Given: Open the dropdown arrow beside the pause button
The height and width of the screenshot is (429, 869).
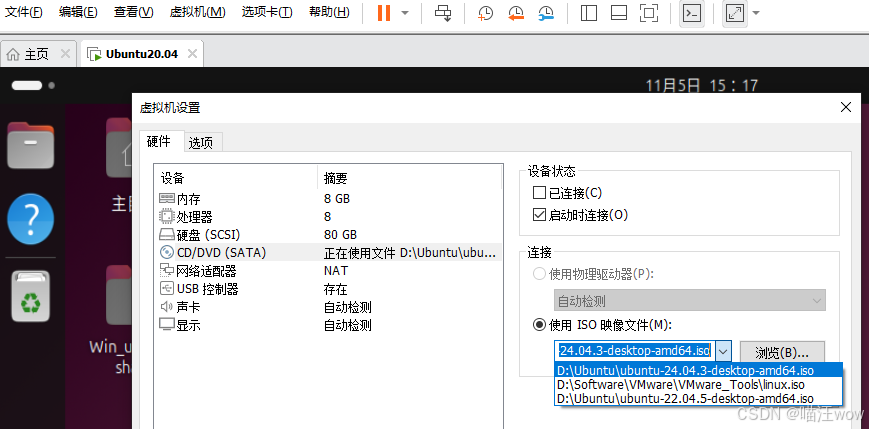Looking at the screenshot, I should 405,13.
